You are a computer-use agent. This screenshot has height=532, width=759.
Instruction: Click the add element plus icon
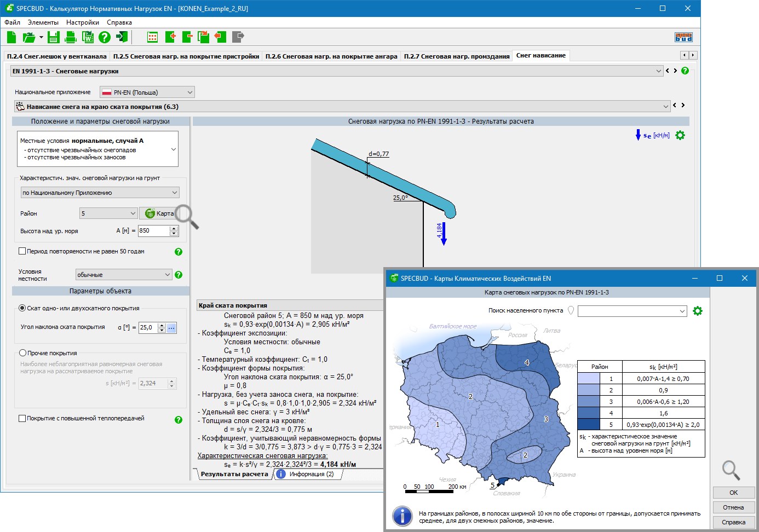click(x=170, y=37)
